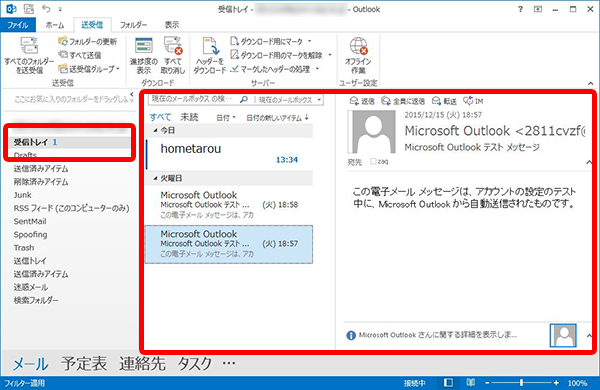Click すべて取り消し cancel all icon
The image size is (600, 390).
[x=173, y=55]
